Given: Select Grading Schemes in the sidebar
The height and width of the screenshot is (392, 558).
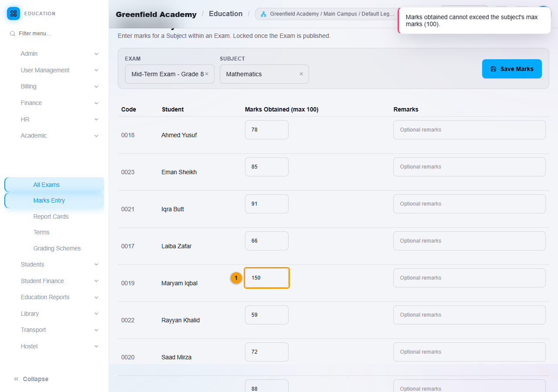Looking at the screenshot, I should tap(57, 248).
